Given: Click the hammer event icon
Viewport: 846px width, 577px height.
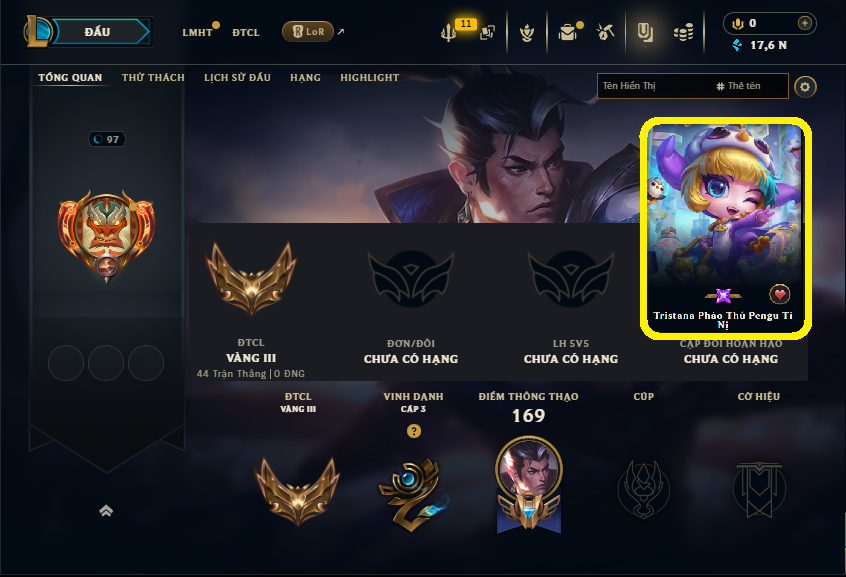Looking at the screenshot, I should click(605, 32).
